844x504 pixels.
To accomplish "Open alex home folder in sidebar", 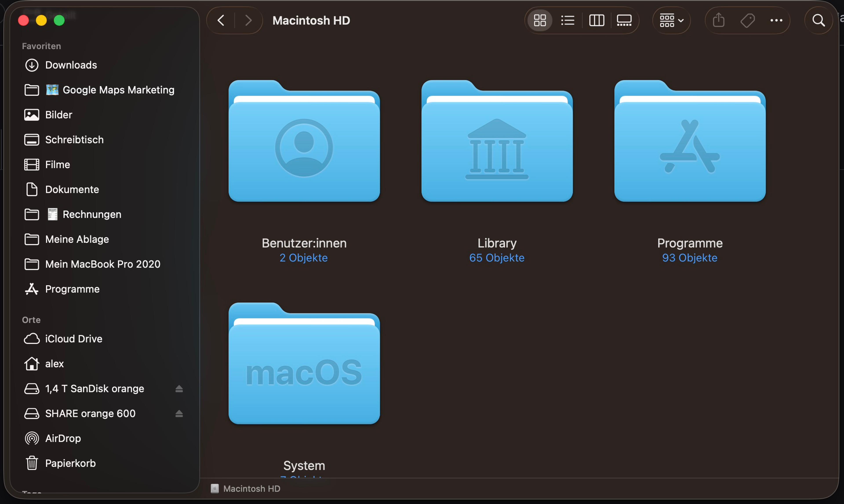I will click(x=105, y=364).
